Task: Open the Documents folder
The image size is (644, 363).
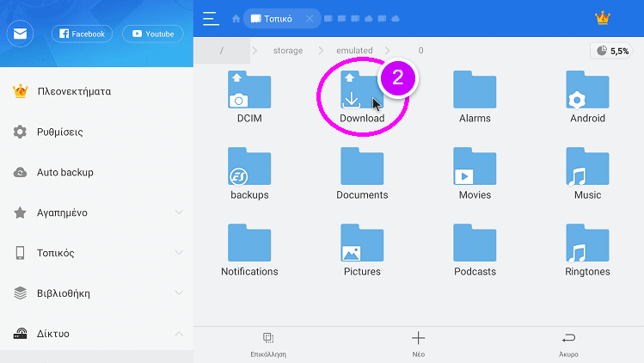Action: [x=362, y=173]
